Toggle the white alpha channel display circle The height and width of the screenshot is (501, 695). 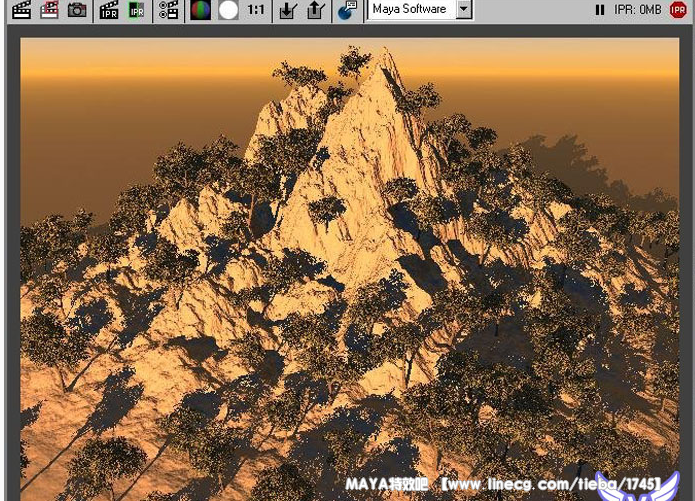228,10
